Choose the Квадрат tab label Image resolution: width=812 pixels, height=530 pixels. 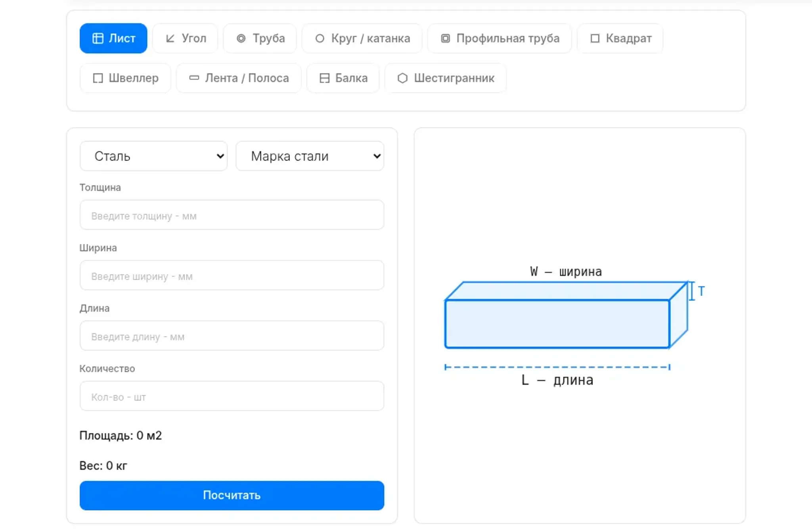click(629, 38)
